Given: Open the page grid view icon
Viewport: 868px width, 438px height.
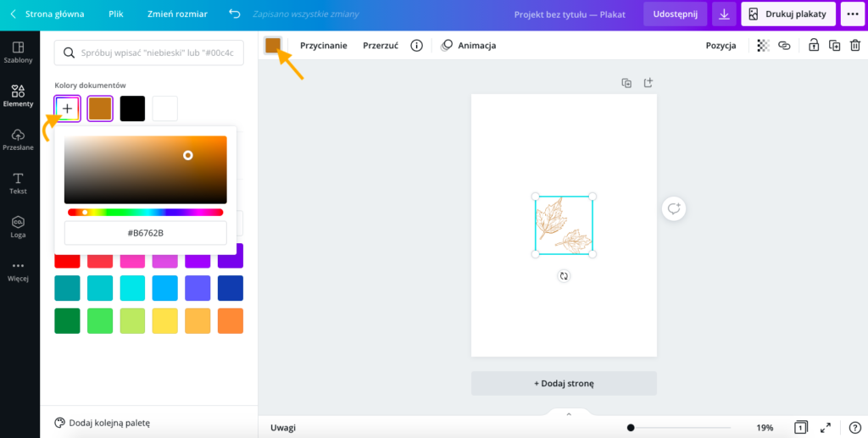Looking at the screenshot, I should (800, 428).
